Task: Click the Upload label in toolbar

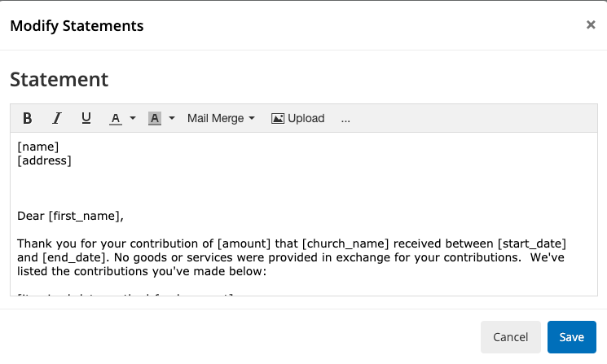Action: pos(306,118)
